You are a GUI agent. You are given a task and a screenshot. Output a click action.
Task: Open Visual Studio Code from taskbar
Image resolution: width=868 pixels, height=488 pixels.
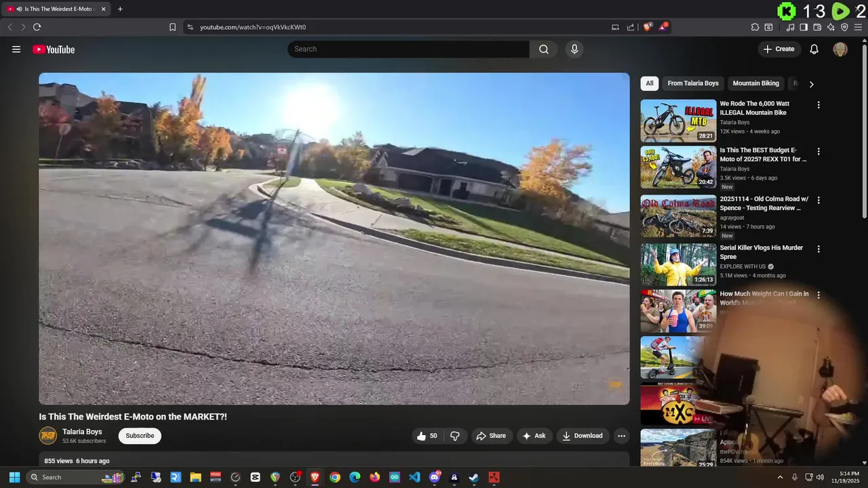point(414,477)
